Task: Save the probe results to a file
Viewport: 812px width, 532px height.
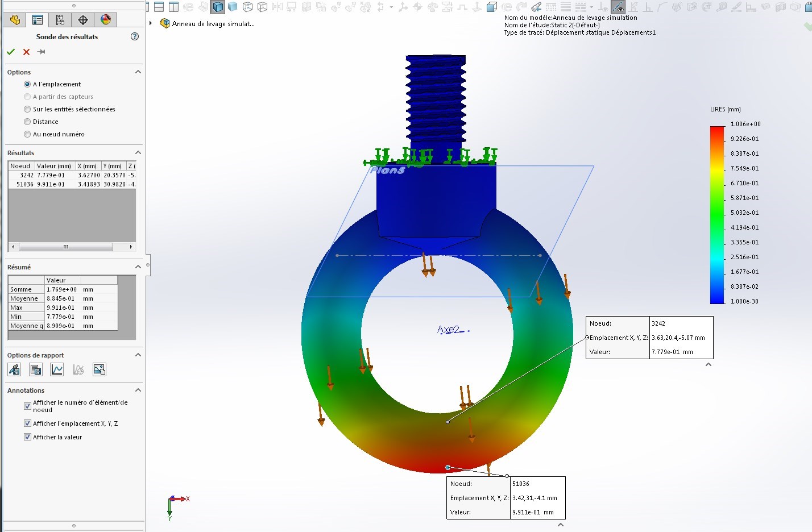Action: (35, 370)
